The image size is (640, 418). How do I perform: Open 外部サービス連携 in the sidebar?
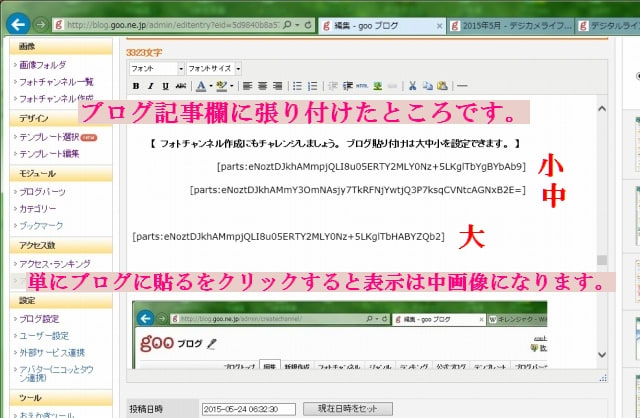coord(52,353)
